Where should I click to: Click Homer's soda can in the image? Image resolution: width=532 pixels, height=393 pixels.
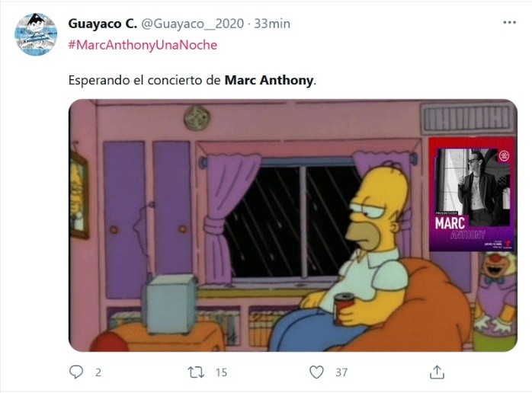(x=343, y=308)
